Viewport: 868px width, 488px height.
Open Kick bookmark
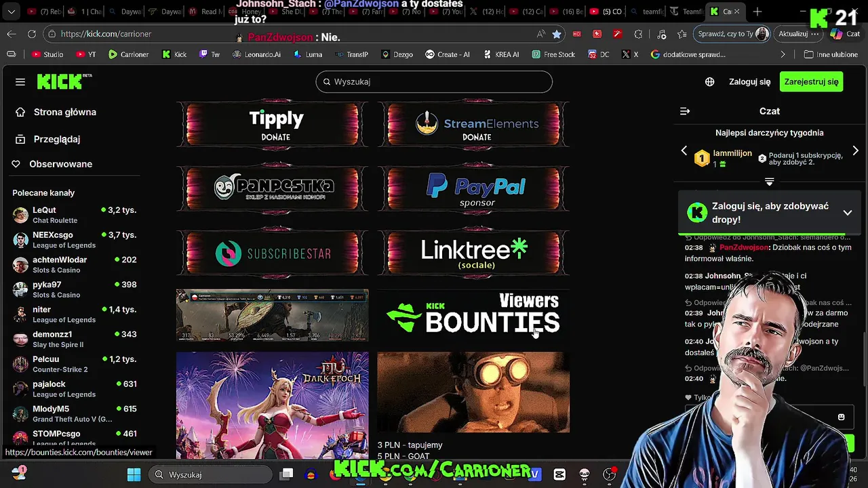pos(174,54)
